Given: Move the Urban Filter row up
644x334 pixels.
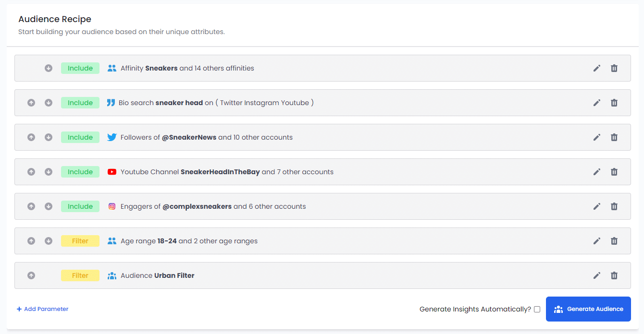Looking at the screenshot, I should tap(31, 275).
